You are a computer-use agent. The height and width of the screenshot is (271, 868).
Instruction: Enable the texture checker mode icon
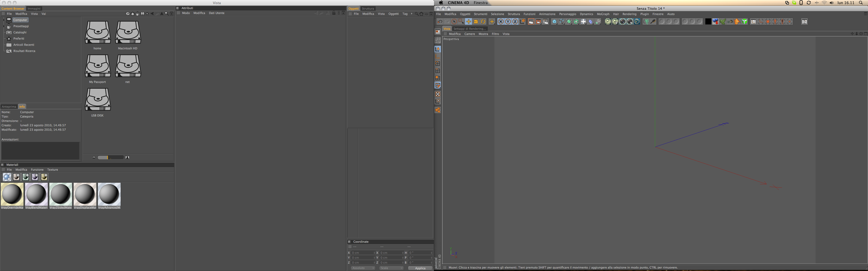pyautogui.click(x=438, y=94)
